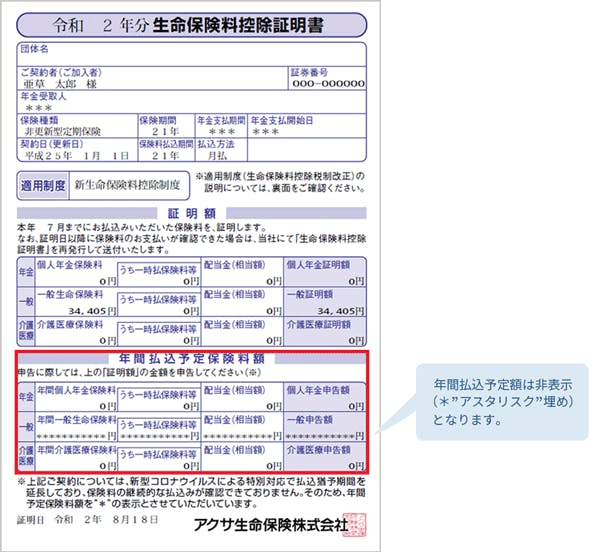Select the policy number 000-000000
Viewport: 610px width, 552px height.
[x=328, y=84]
